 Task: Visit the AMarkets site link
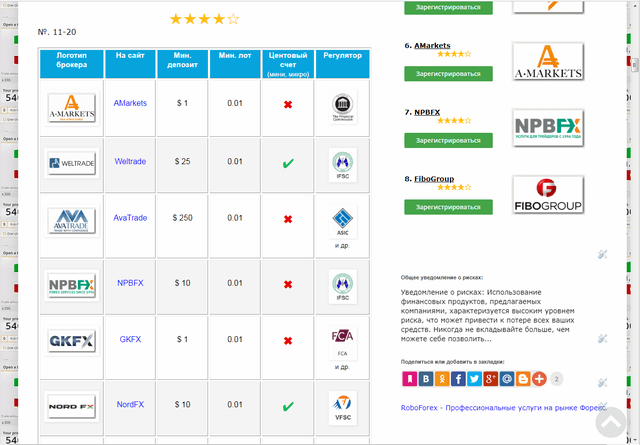point(130,103)
